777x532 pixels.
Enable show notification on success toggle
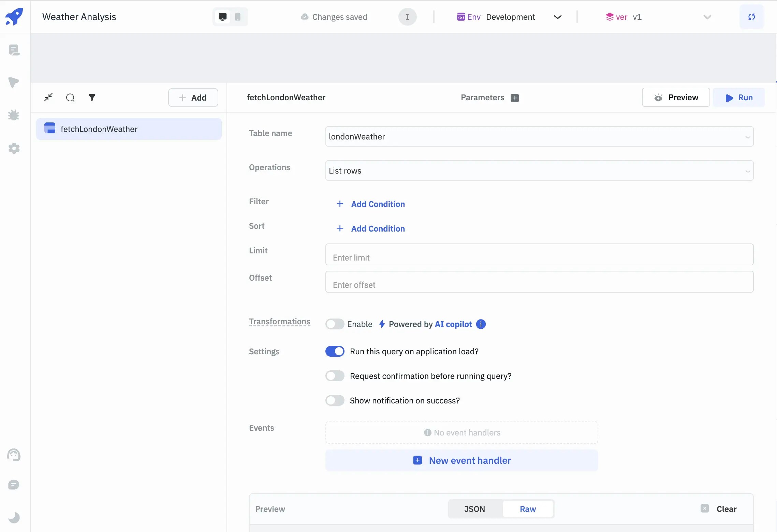coord(335,400)
